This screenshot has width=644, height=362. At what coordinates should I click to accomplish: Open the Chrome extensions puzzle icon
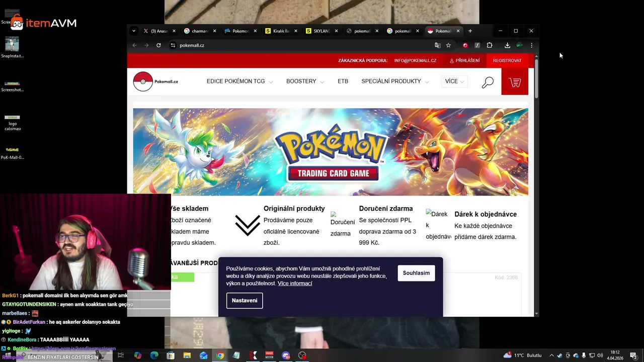(489, 45)
